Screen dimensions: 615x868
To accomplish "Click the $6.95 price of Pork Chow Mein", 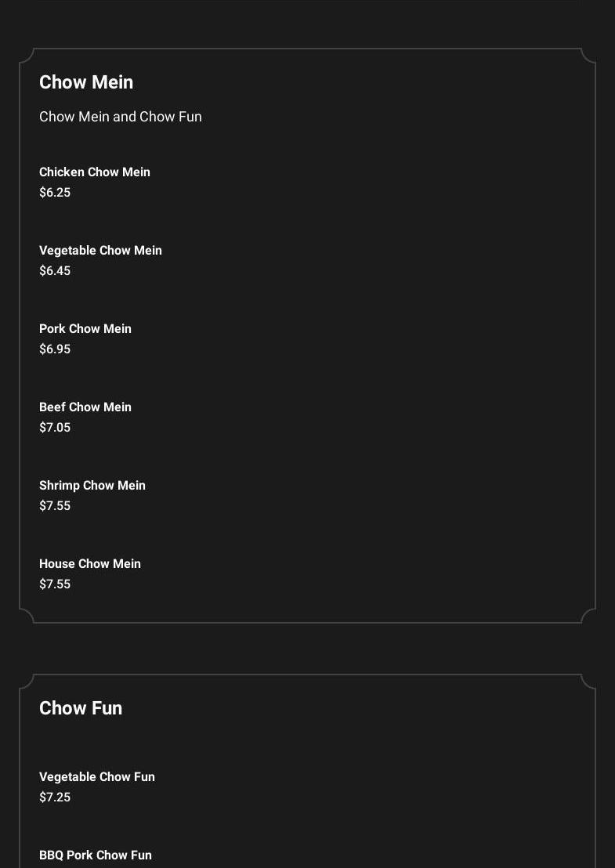I will point(55,349).
